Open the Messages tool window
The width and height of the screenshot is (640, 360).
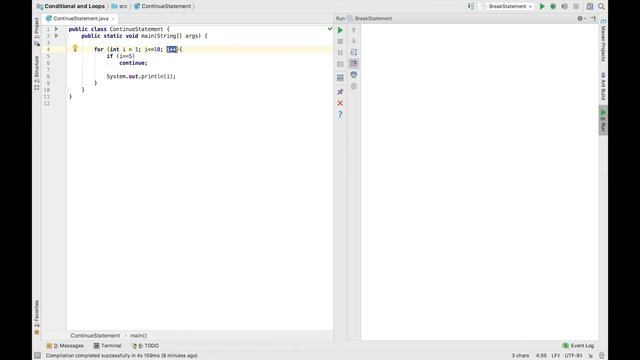[65, 346]
